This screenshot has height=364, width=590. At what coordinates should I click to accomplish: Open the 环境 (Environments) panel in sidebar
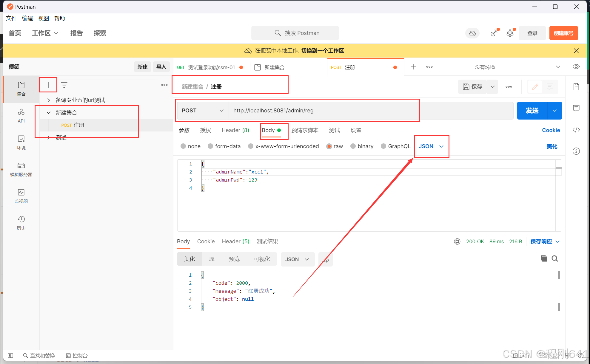21,142
